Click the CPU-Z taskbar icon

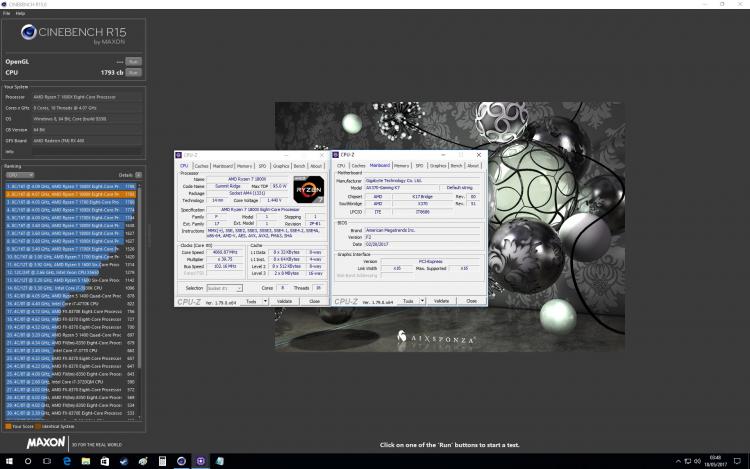coord(200,461)
